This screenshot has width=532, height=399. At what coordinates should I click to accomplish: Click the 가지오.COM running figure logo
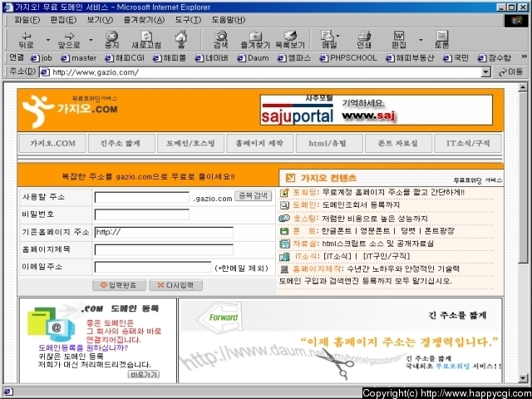pyautogui.click(x=37, y=111)
